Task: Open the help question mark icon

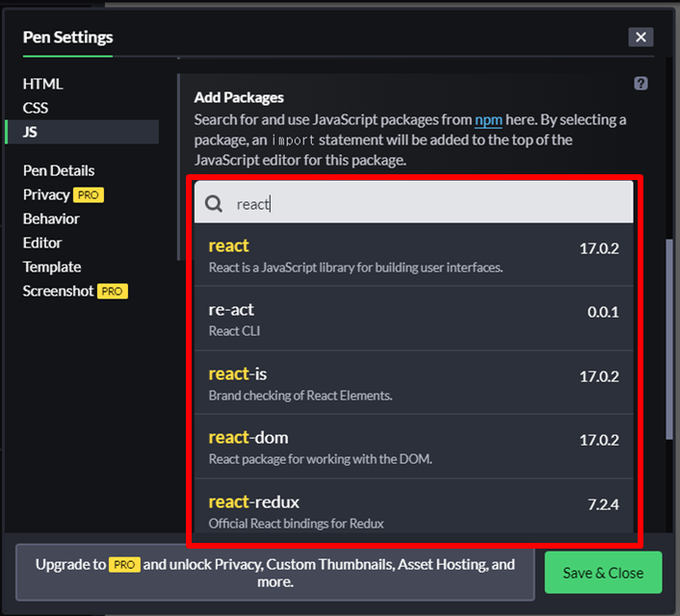Action: 641,83
